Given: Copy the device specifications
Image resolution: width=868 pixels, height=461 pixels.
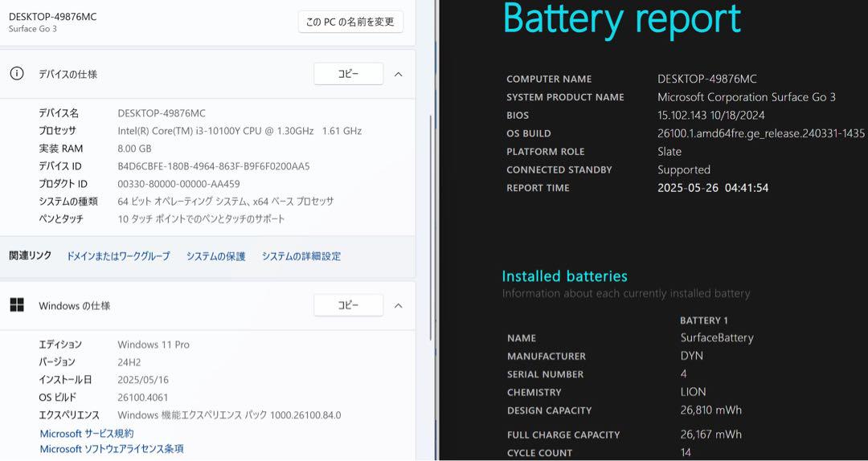Looking at the screenshot, I should (x=348, y=74).
